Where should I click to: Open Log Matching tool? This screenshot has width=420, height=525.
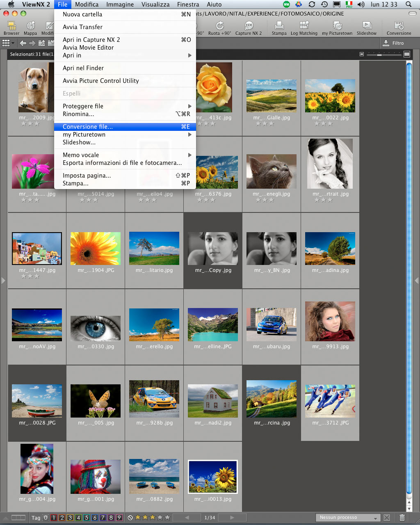coord(304,28)
